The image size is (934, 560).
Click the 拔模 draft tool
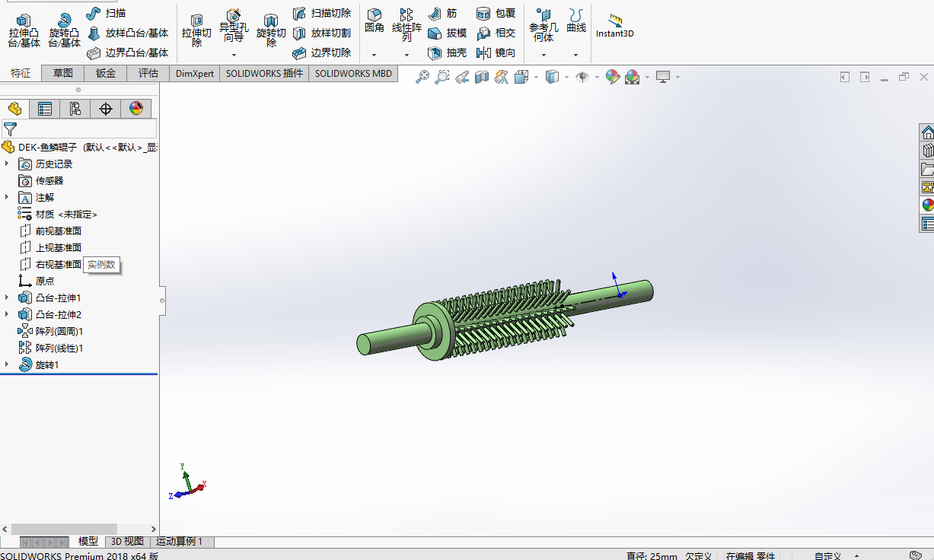point(447,33)
